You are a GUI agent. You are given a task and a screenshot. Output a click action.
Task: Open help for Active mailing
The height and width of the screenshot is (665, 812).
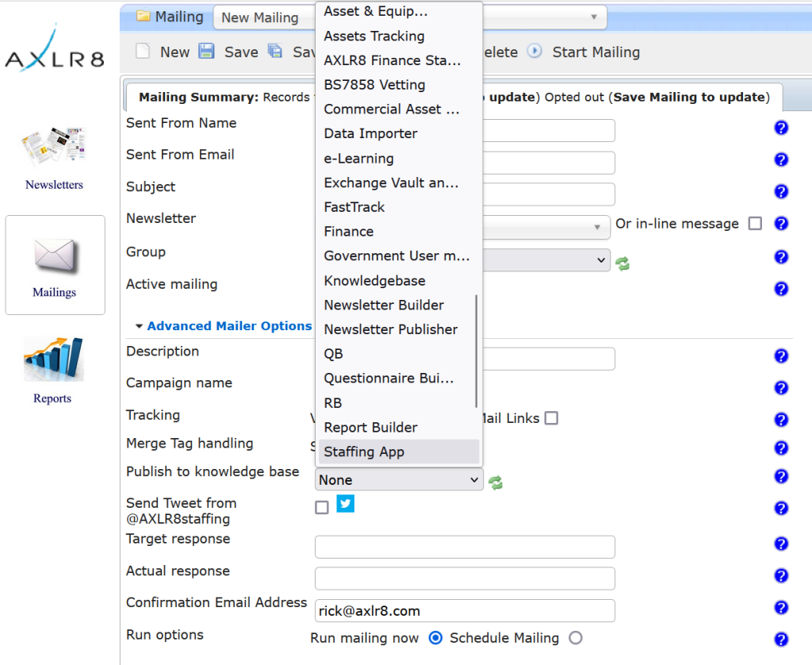pos(781,289)
